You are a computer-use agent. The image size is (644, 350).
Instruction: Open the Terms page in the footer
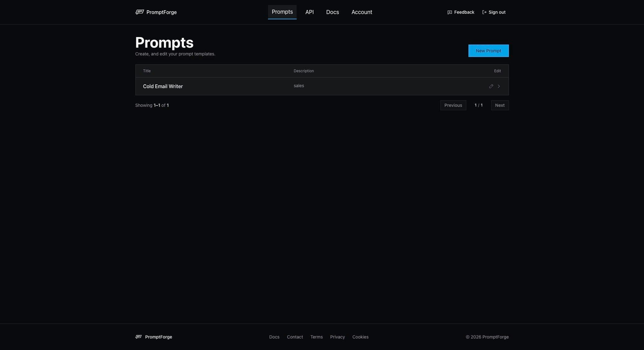point(316,337)
